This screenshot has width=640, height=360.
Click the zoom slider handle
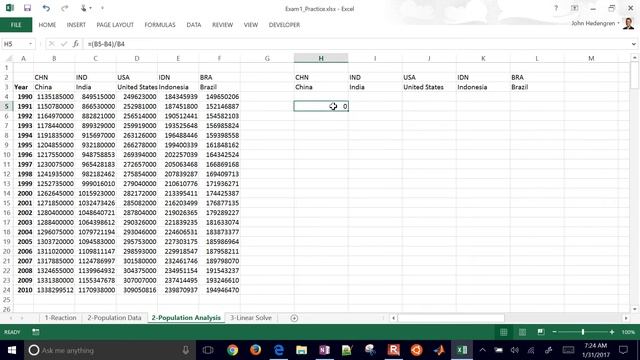pyautogui.click(x=583, y=332)
